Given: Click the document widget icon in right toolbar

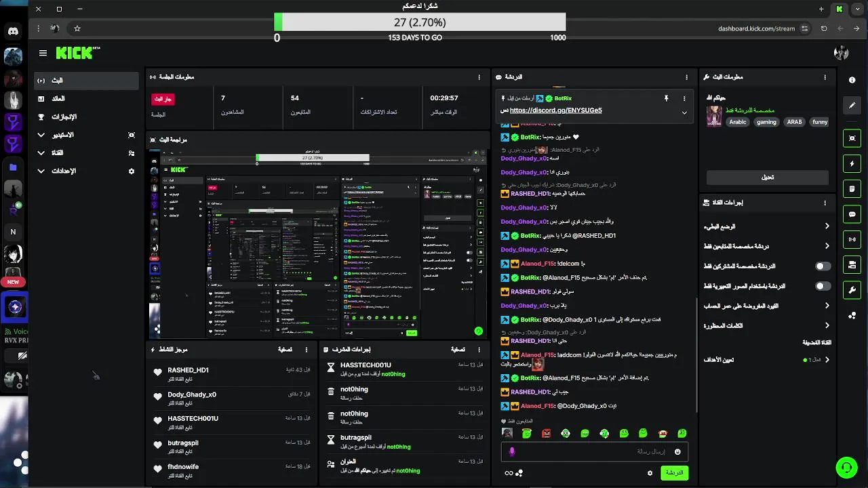Looking at the screenshot, I should pos(852,189).
